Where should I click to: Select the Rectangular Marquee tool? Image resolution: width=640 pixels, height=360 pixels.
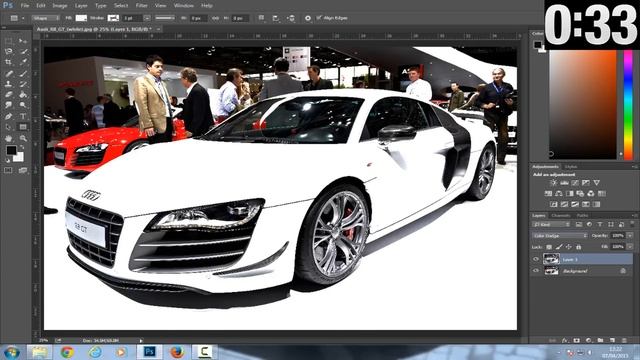9,41
